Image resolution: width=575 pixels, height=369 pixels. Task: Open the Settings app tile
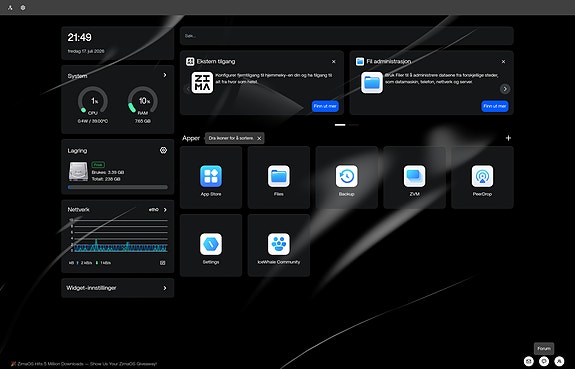[211, 244]
